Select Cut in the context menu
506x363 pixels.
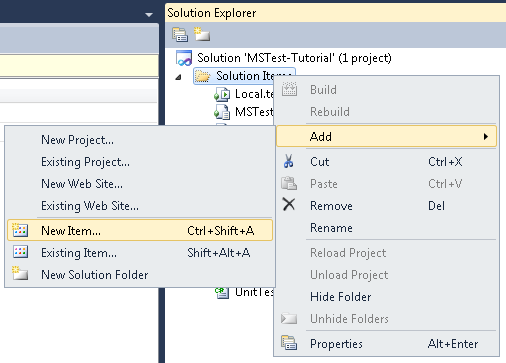386,162
